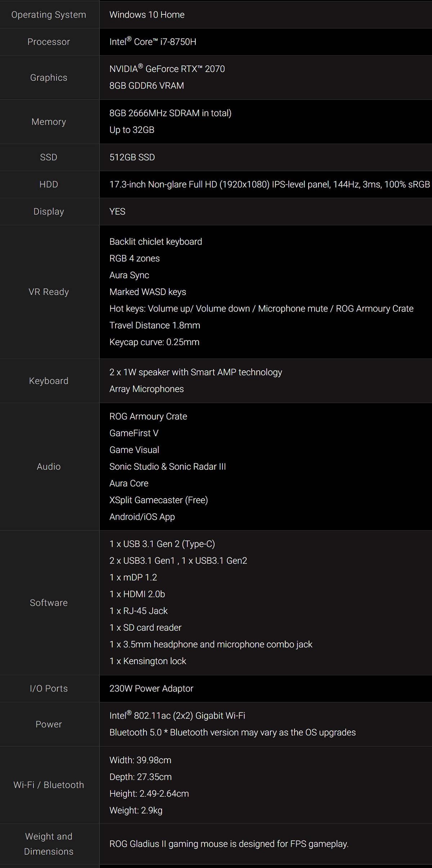Click '1 x HDMI 2.0b' text
Viewport: 432px width, 868px height.
click(137, 594)
